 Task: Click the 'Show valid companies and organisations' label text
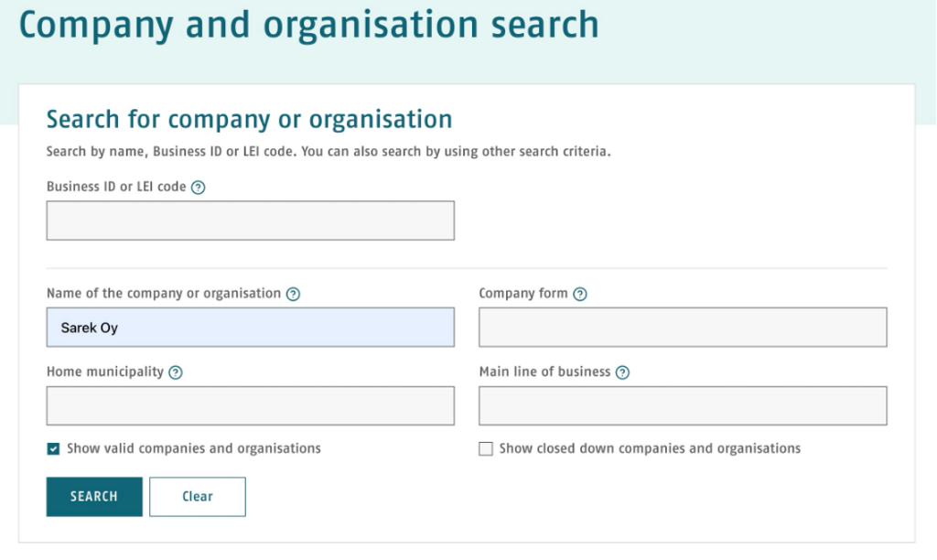[194, 449]
